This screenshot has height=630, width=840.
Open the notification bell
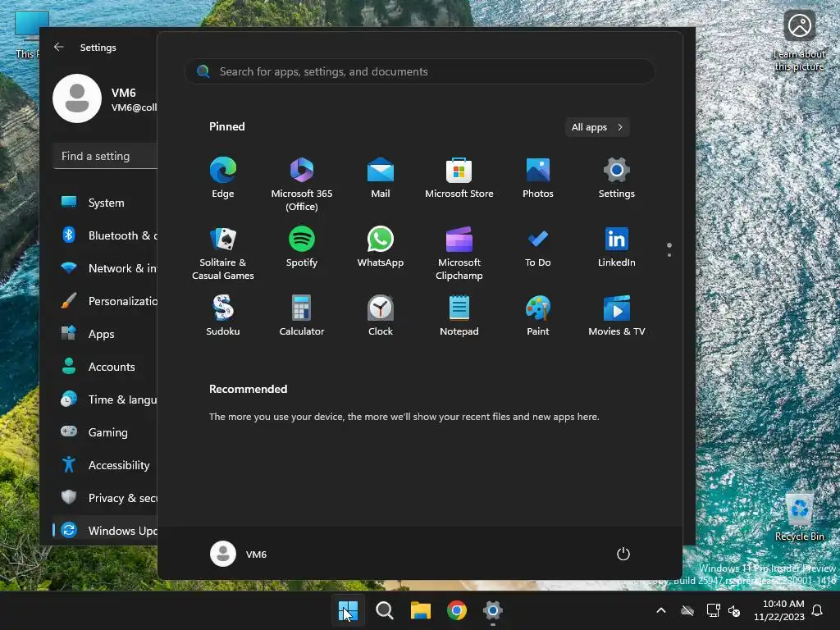click(817, 610)
